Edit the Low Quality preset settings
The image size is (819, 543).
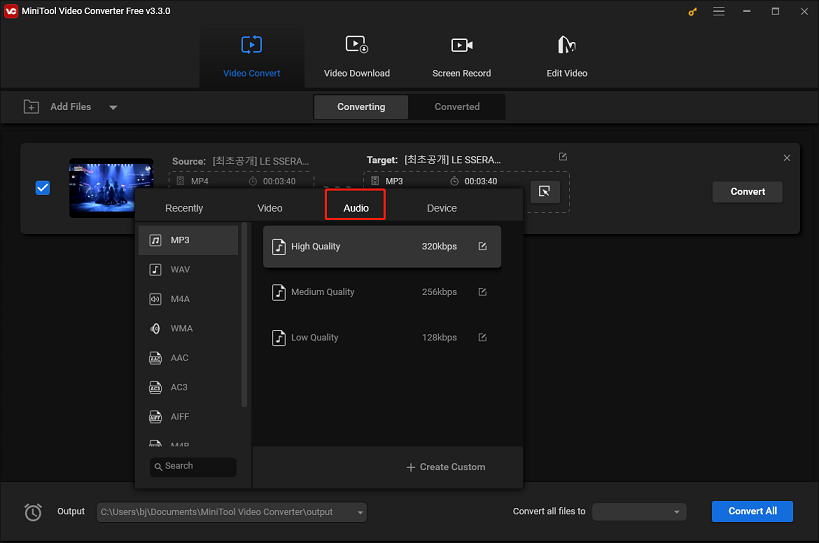pos(483,337)
